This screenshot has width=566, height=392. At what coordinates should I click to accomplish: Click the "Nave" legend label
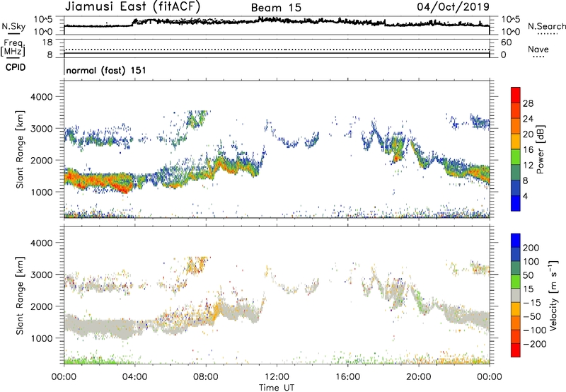(x=538, y=50)
